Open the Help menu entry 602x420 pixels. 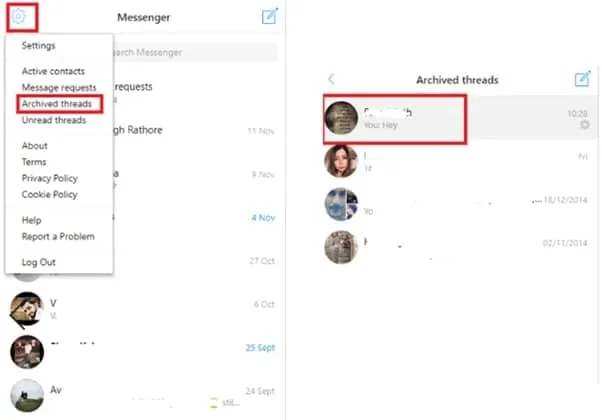pos(31,220)
